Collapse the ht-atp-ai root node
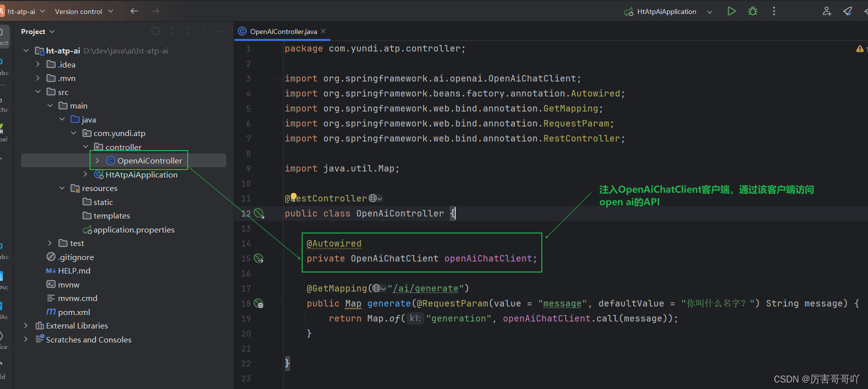Image resolution: width=868 pixels, height=389 pixels. 26,50
